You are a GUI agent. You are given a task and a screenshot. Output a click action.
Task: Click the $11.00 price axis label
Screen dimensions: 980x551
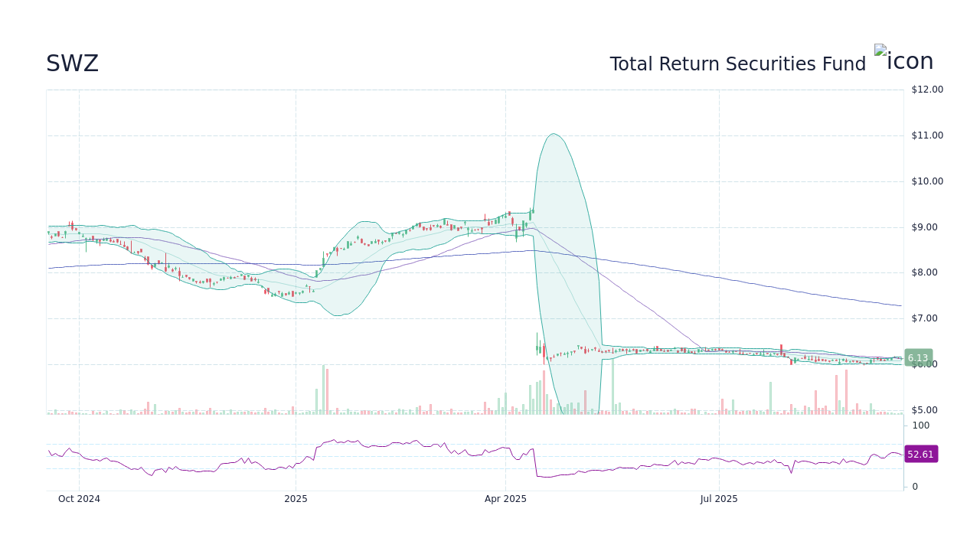tap(927, 135)
